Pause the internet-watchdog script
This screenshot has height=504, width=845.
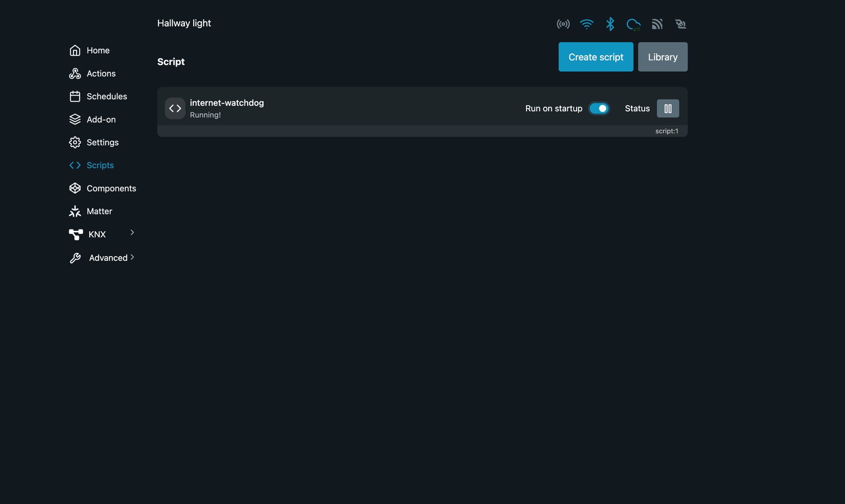[x=668, y=108]
